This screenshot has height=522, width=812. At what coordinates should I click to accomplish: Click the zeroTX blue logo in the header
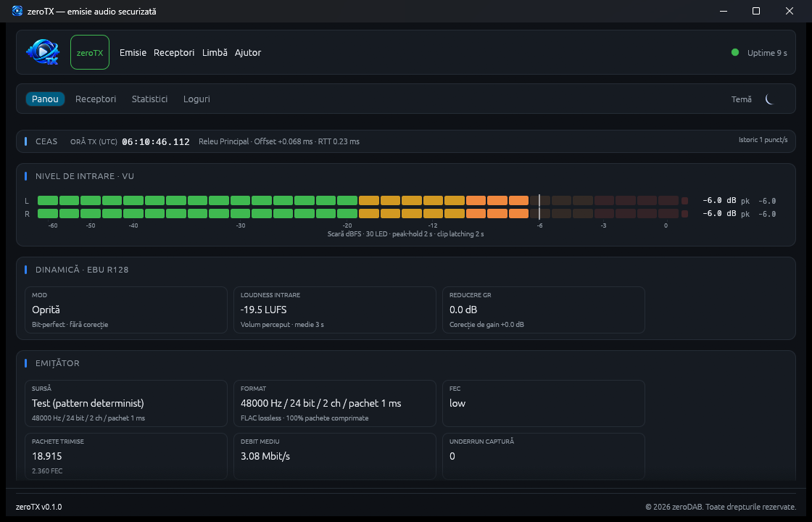[43, 52]
